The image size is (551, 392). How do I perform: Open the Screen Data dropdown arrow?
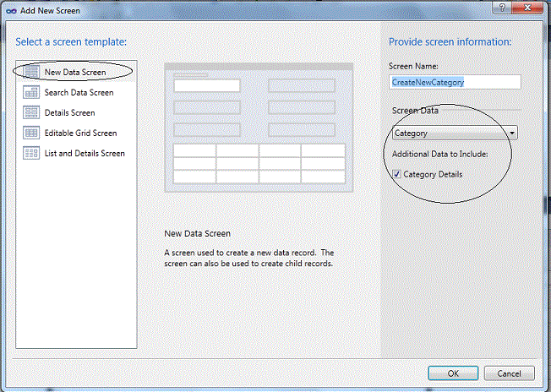click(512, 133)
